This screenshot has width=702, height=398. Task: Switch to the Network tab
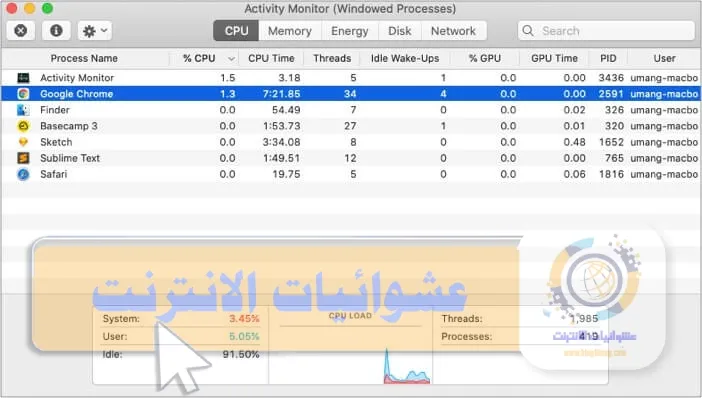point(453,31)
